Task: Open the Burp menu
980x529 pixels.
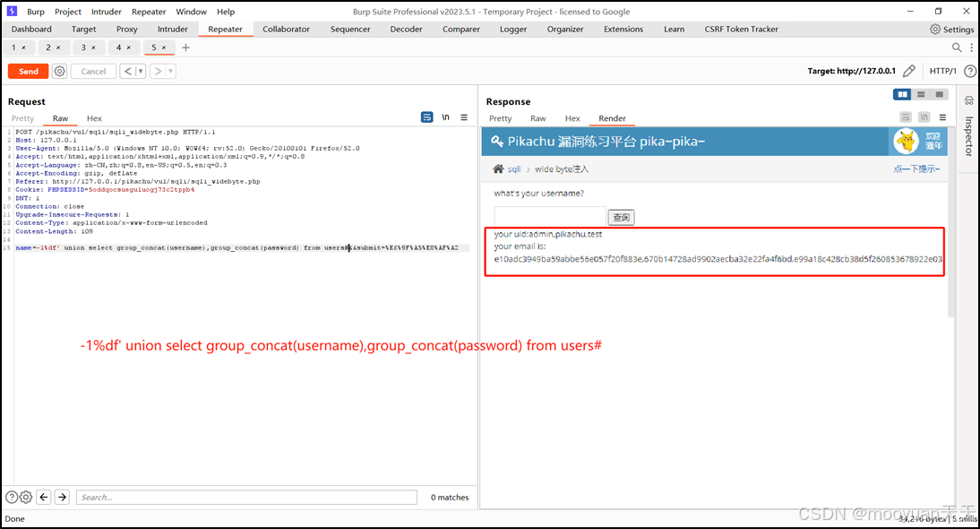Action: click(36, 12)
